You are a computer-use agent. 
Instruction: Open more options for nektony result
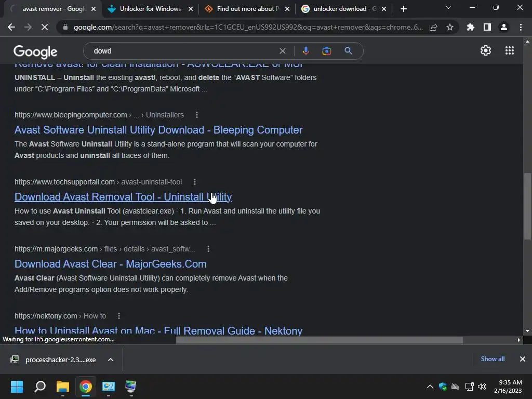coord(119,316)
